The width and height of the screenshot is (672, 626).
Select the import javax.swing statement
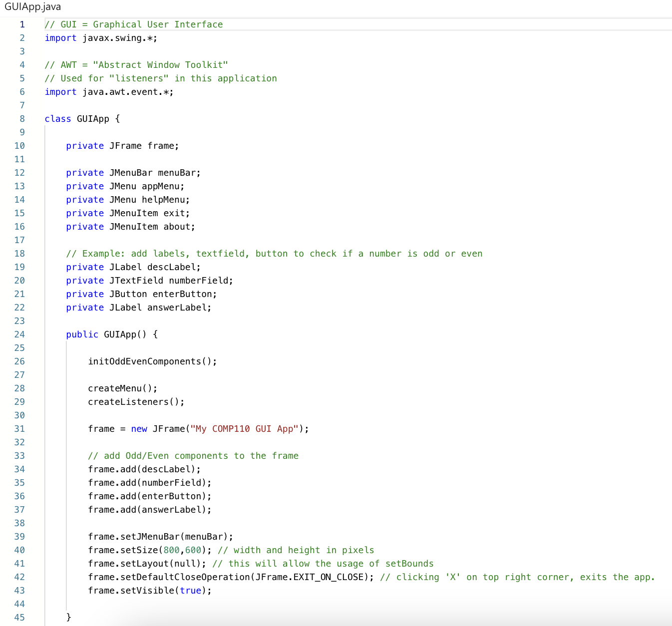[x=100, y=38]
